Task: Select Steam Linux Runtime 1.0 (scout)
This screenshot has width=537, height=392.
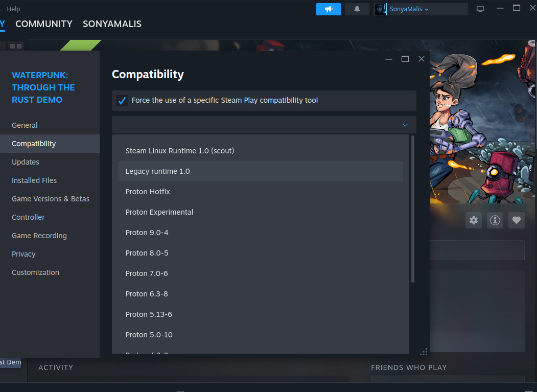Action: pyautogui.click(x=260, y=151)
